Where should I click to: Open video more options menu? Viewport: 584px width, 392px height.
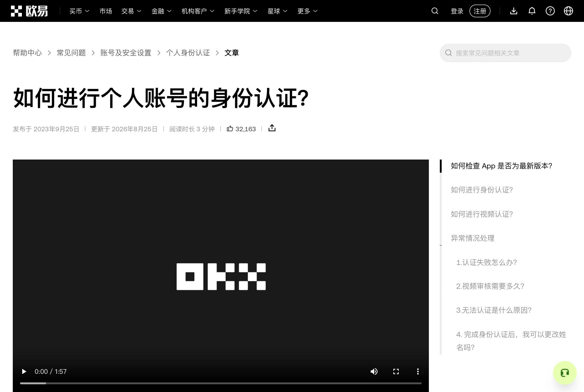[418, 371]
